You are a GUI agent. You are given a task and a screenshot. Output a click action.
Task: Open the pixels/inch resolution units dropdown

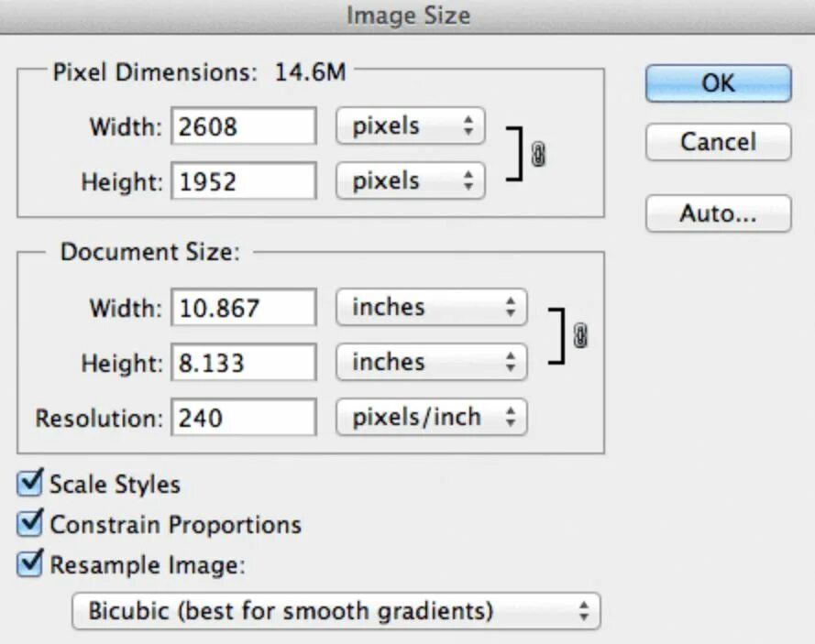(431, 418)
